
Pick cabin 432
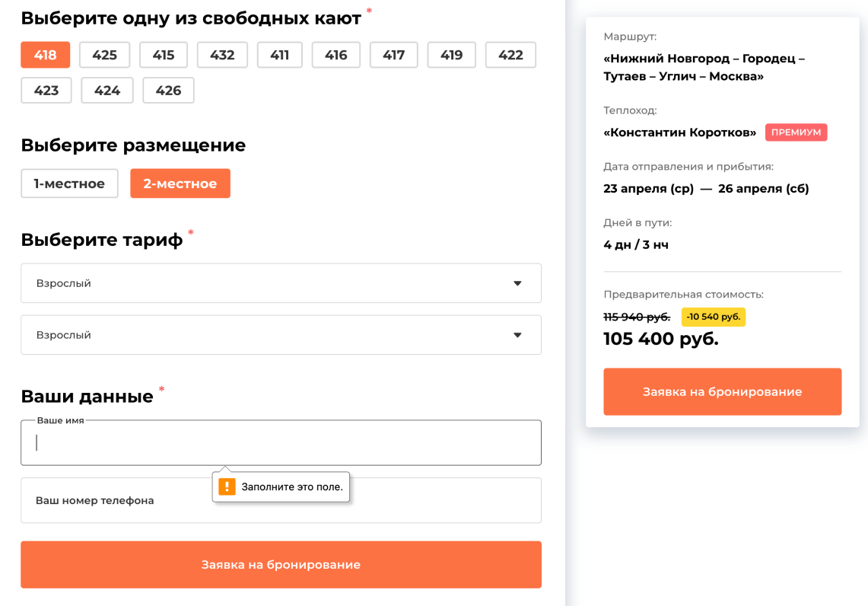pos(222,55)
